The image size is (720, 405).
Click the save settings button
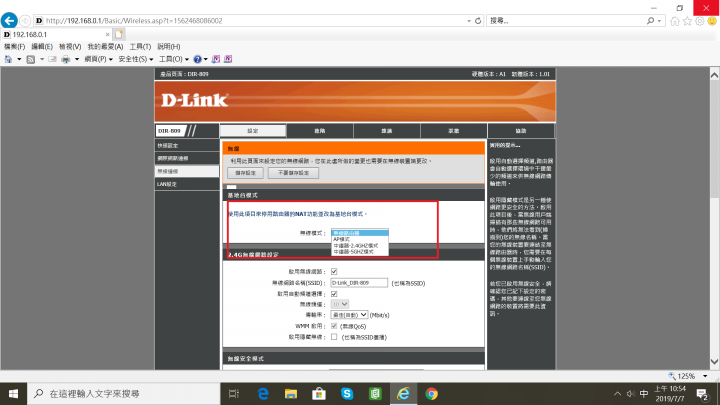pyautogui.click(x=246, y=173)
